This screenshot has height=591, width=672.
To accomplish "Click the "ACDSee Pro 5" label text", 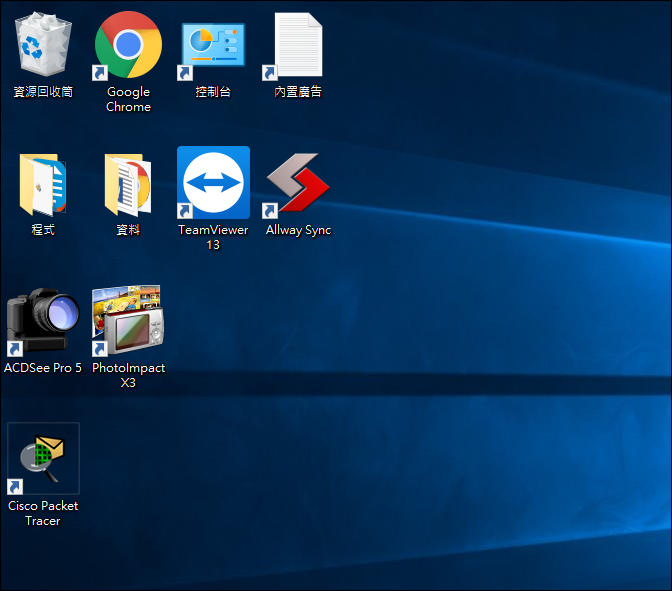I will click(43, 368).
